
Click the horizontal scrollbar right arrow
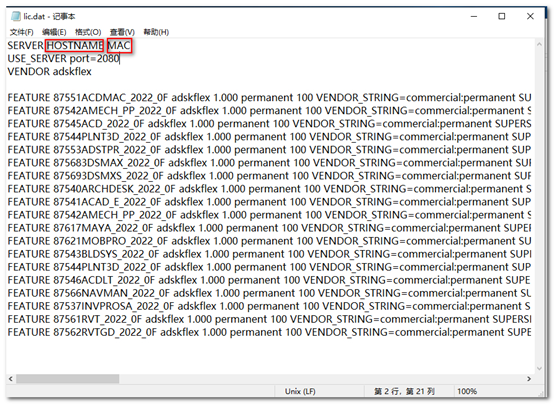(x=529, y=379)
